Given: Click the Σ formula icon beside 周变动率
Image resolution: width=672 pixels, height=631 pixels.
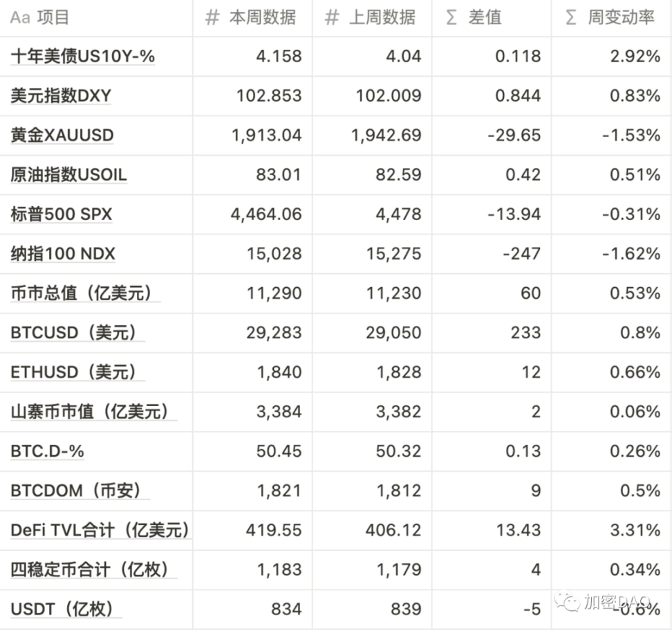Looking at the screenshot, I should click(x=571, y=18).
